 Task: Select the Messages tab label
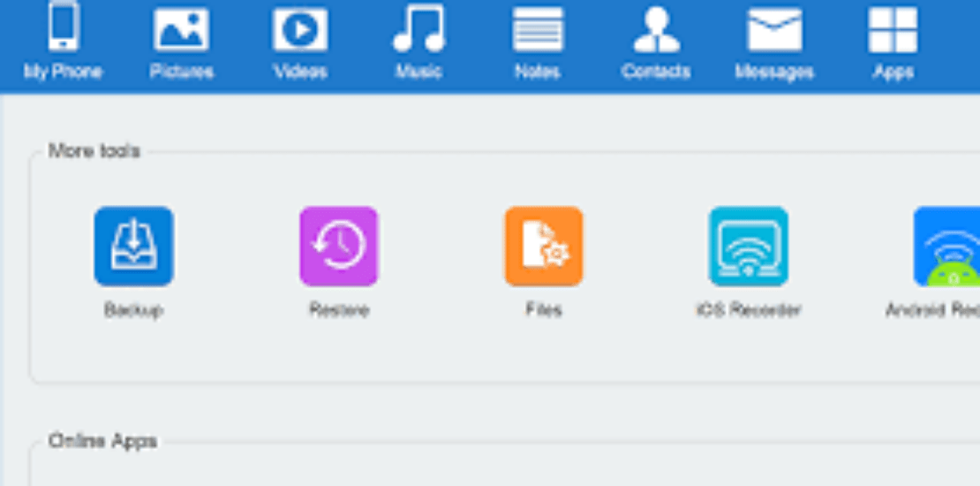click(775, 72)
